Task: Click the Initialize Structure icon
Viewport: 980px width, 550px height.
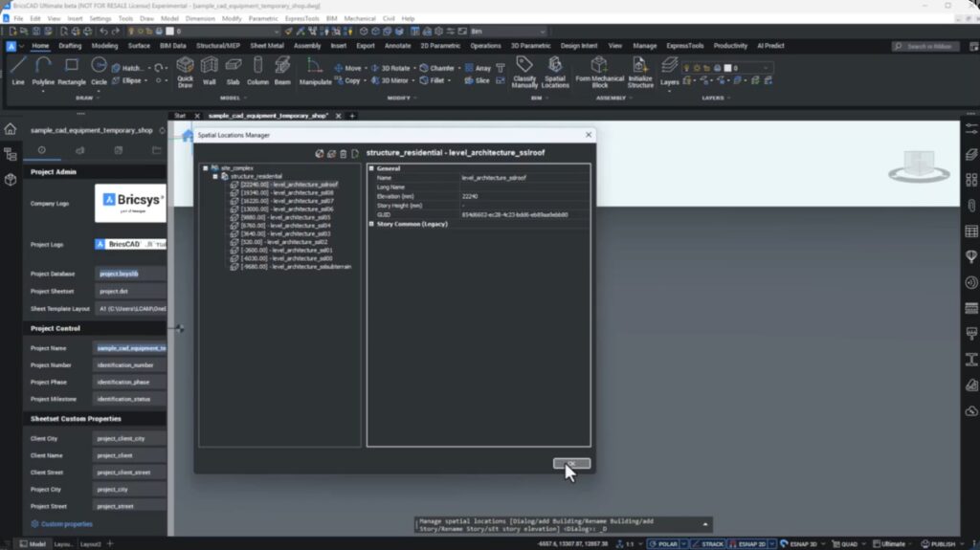Action: click(640, 72)
